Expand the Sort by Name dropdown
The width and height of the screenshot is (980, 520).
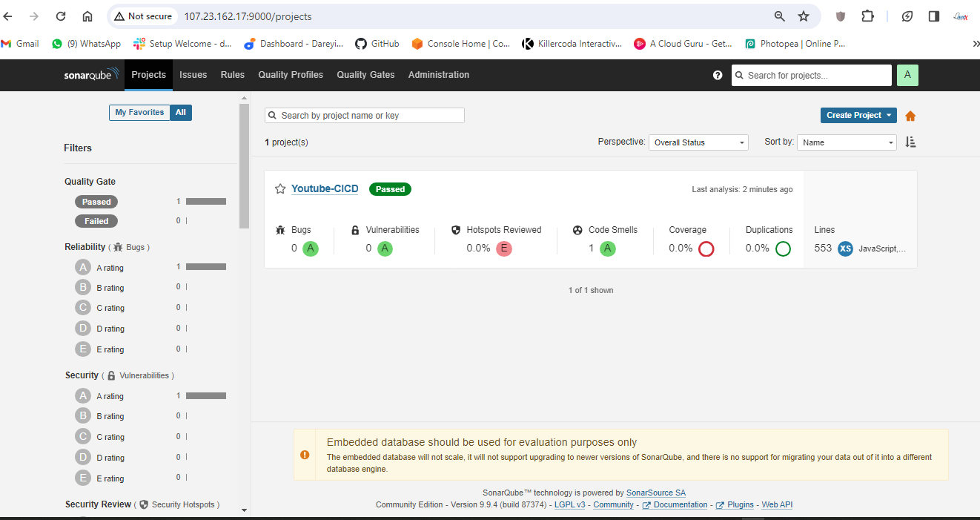(847, 142)
